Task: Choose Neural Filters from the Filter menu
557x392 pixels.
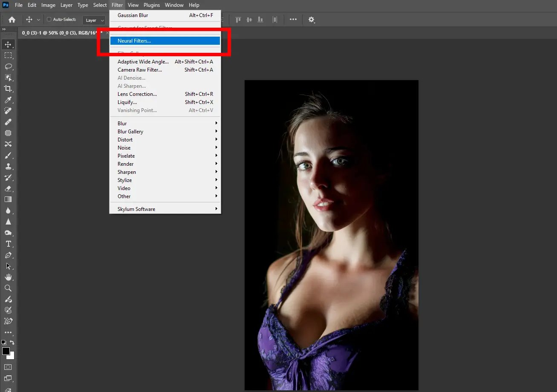Action: (x=165, y=41)
